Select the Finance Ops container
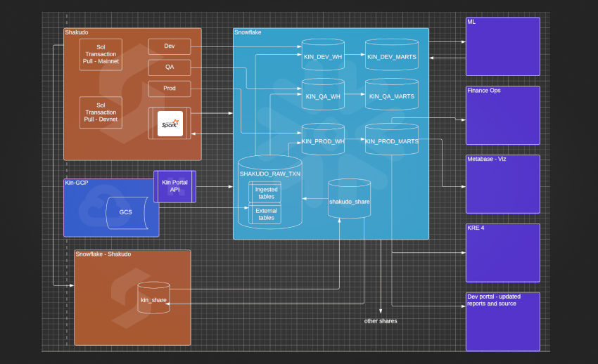 [x=502, y=115]
